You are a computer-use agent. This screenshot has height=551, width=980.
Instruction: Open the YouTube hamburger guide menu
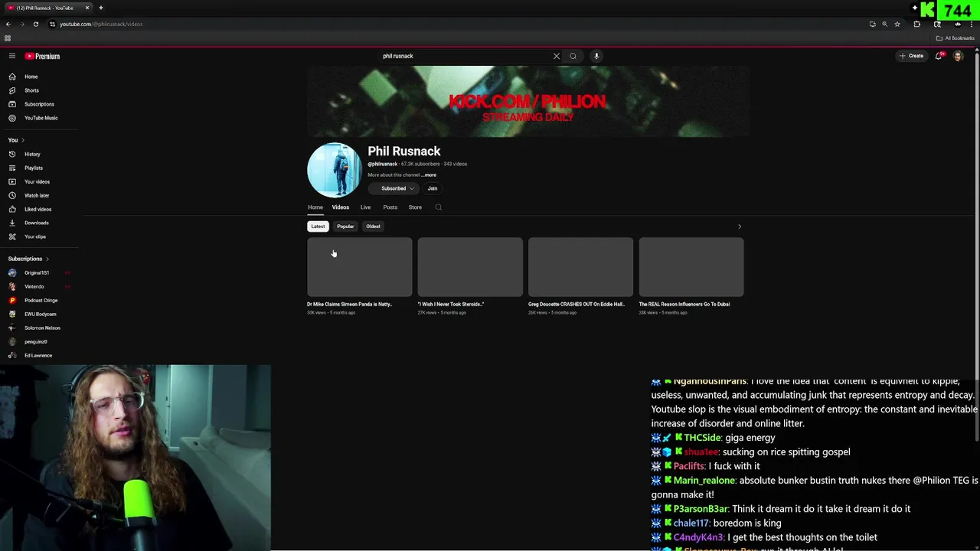click(12, 56)
